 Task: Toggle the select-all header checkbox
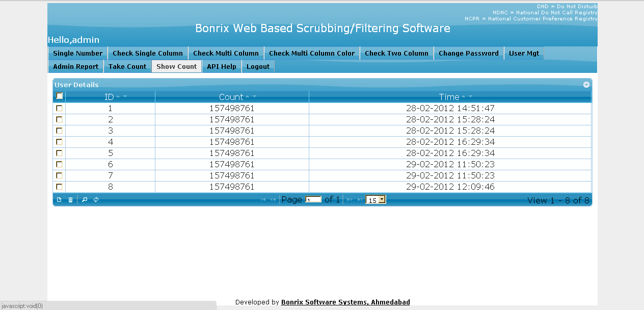click(60, 96)
